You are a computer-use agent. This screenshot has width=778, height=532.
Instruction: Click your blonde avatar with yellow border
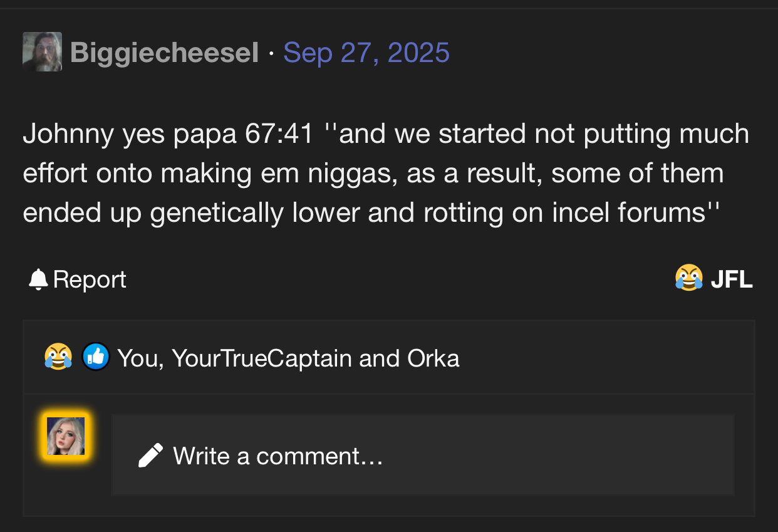[66, 436]
